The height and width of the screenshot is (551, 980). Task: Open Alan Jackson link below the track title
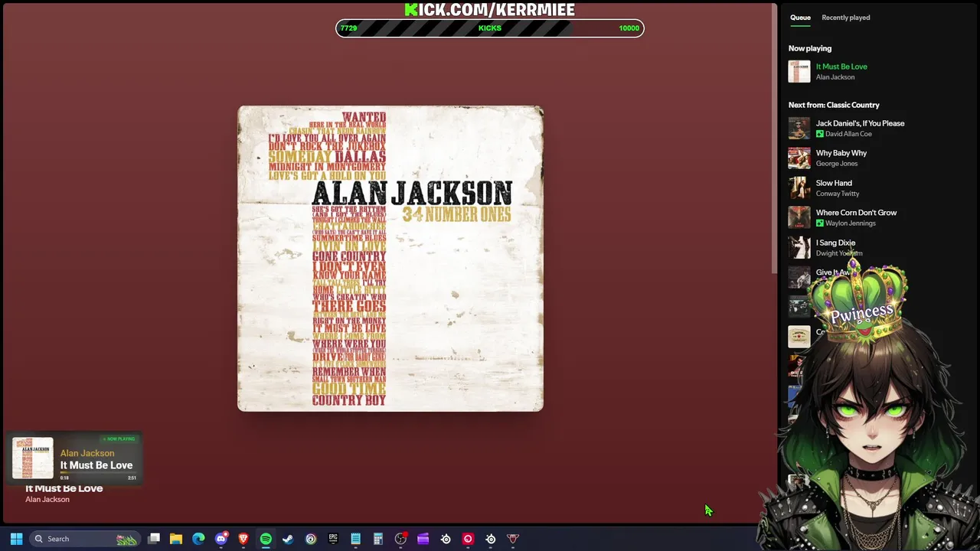[47, 500]
